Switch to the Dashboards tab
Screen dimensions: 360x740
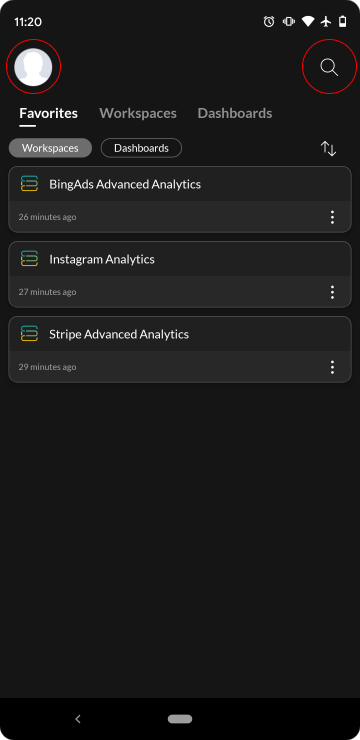click(x=234, y=113)
